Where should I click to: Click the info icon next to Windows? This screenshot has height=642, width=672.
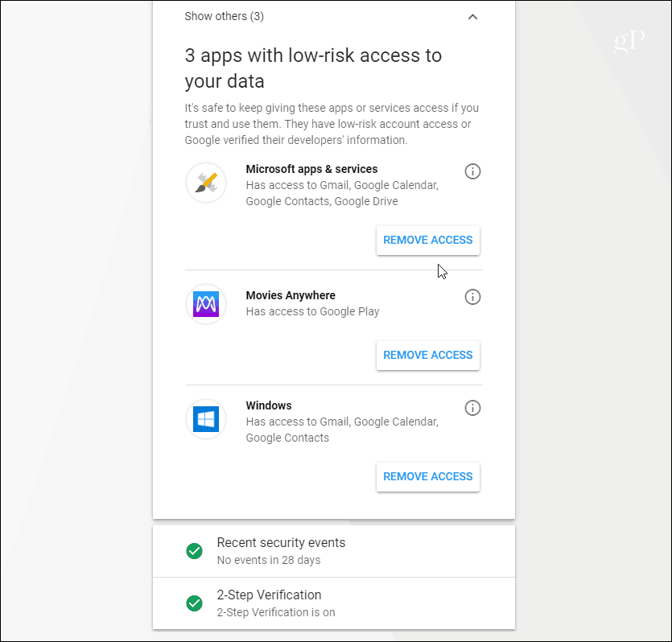pos(472,408)
